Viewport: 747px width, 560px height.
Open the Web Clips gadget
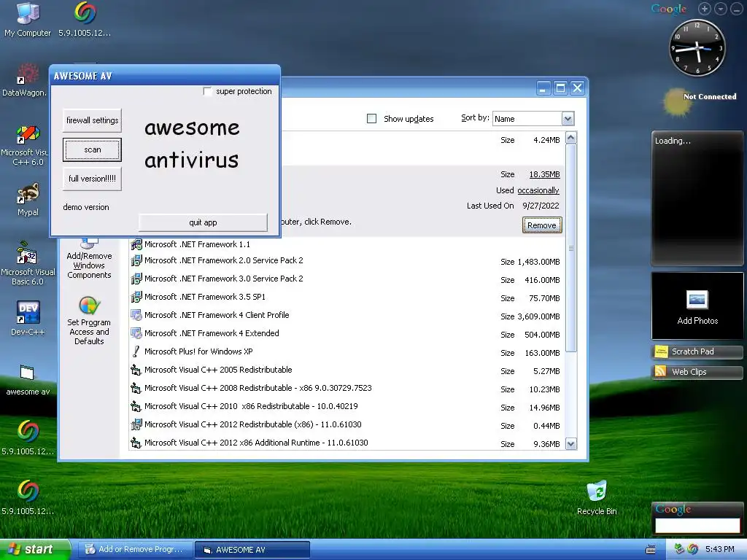point(697,372)
